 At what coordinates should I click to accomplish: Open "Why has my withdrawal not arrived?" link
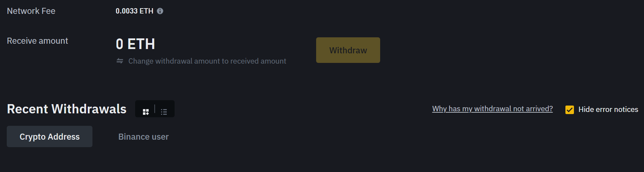pyautogui.click(x=492, y=109)
